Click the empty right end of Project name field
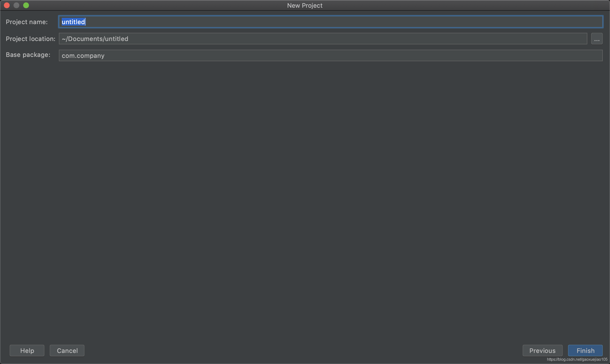This screenshot has height=364, width=610. [x=565, y=22]
